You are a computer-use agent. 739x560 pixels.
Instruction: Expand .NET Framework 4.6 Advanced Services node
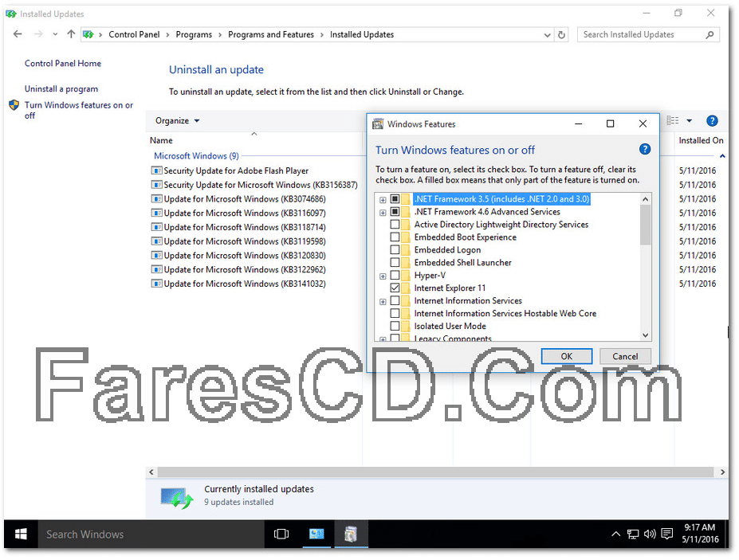click(383, 213)
